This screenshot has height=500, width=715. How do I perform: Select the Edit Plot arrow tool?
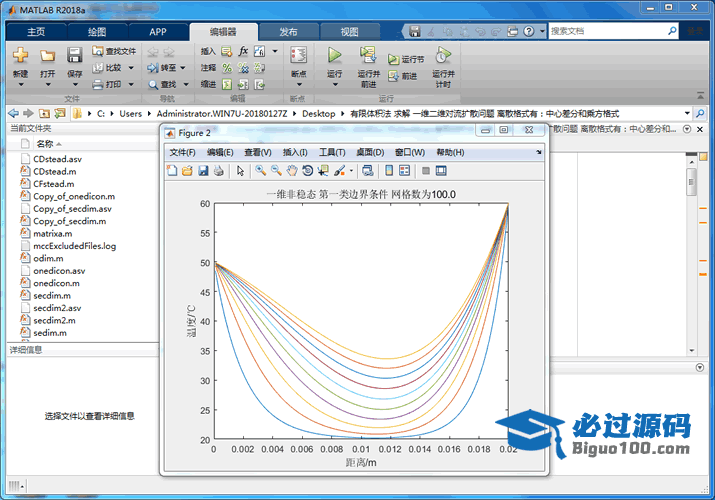coord(240,171)
